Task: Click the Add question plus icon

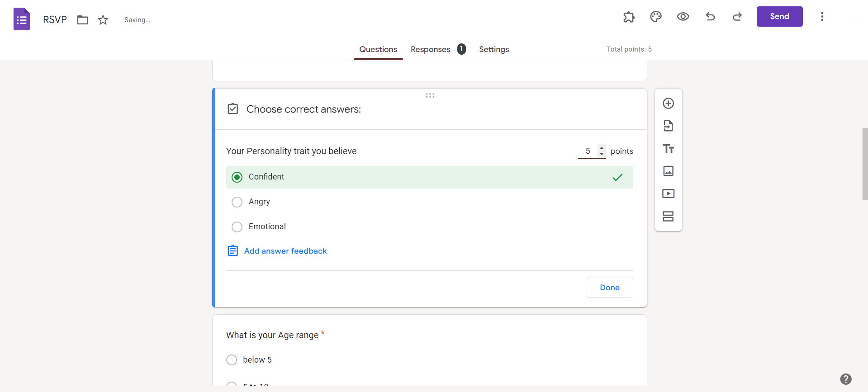Action: pyautogui.click(x=668, y=104)
